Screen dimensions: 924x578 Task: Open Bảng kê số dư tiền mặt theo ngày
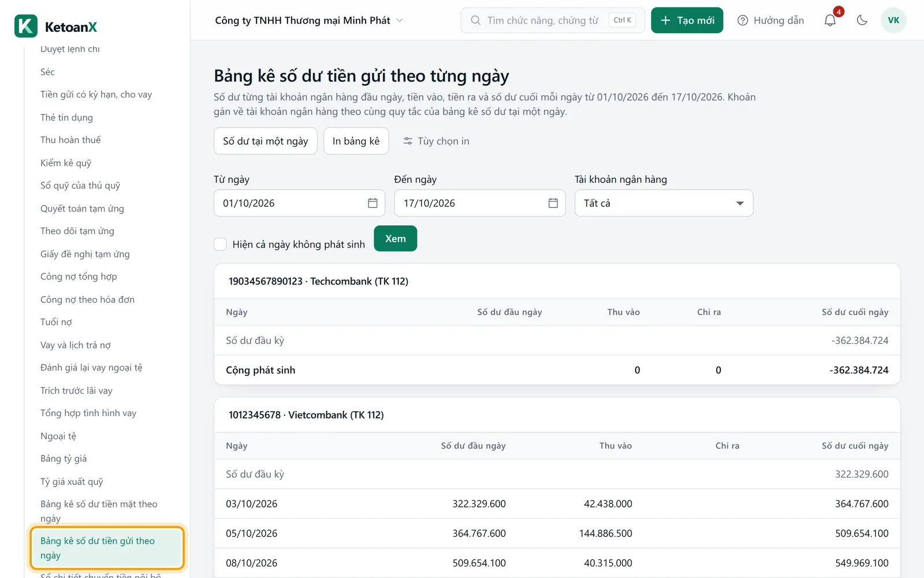[99, 511]
